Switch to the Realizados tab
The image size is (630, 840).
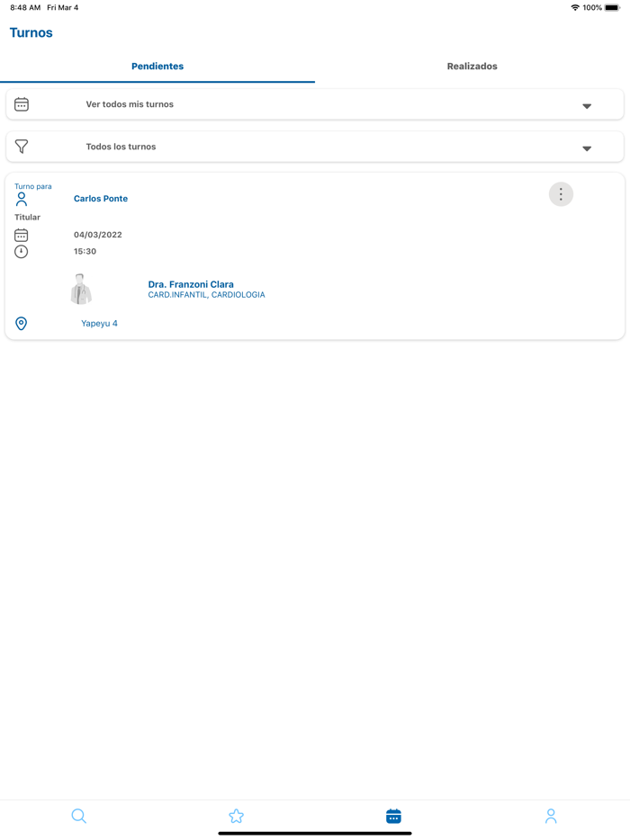[472, 66]
